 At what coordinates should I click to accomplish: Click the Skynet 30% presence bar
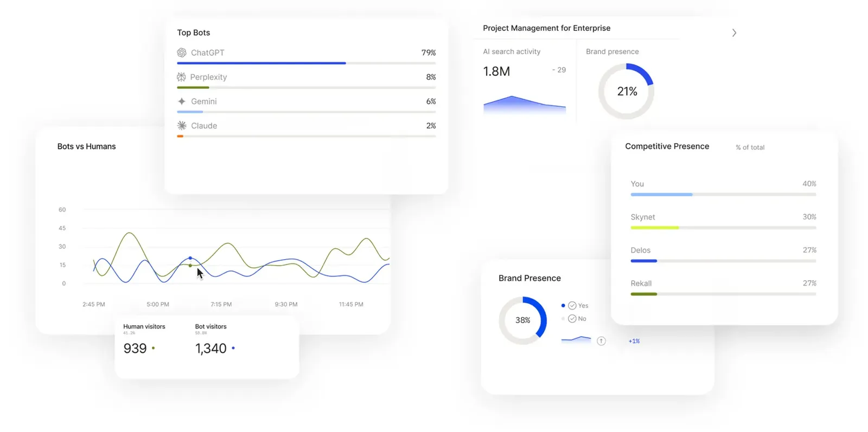point(723,228)
